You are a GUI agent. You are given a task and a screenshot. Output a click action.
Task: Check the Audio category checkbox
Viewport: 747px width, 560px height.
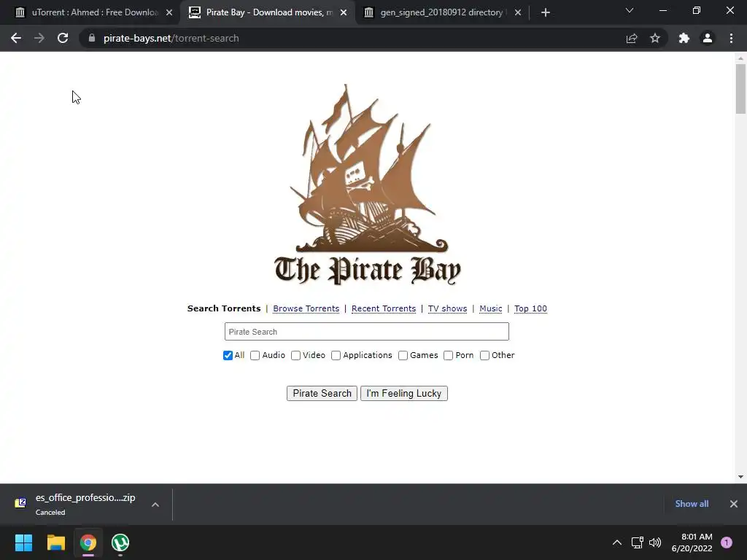point(255,355)
